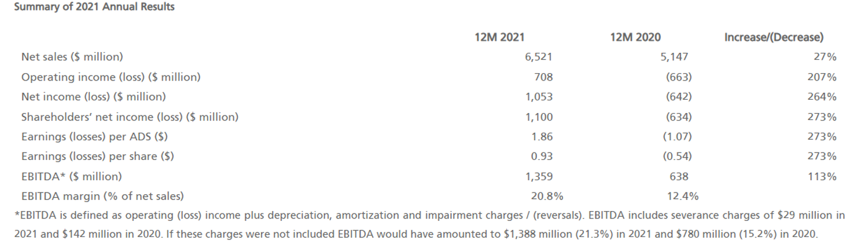Click the Net income (loss) row label
868x247 pixels.
pos(94,97)
